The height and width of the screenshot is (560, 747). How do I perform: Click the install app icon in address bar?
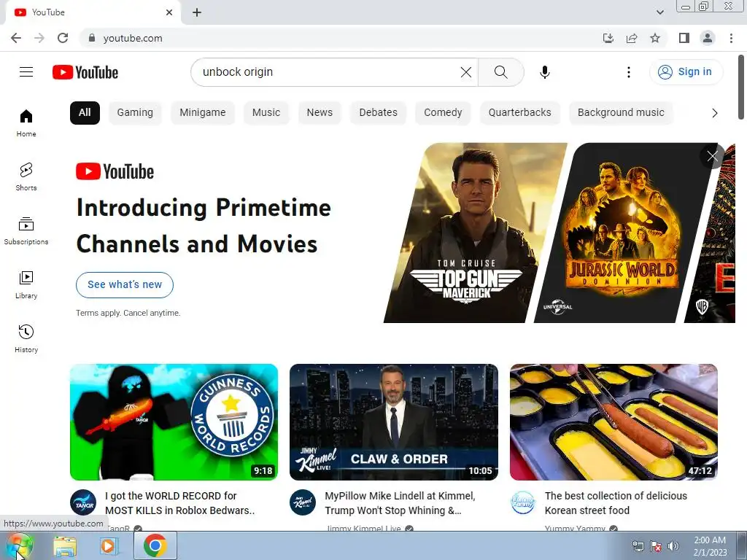[608, 38]
